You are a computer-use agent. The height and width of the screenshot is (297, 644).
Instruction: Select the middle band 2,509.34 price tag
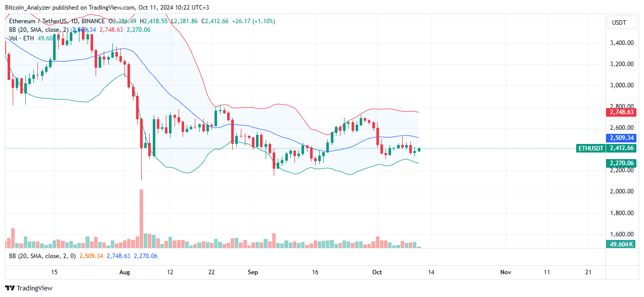point(621,138)
